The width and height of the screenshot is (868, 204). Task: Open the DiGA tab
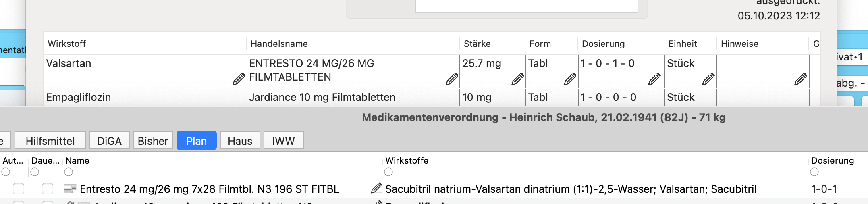109,141
